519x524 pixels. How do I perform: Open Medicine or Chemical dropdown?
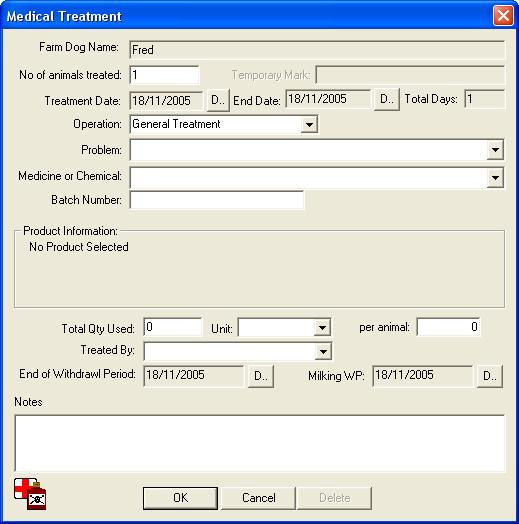point(495,178)
